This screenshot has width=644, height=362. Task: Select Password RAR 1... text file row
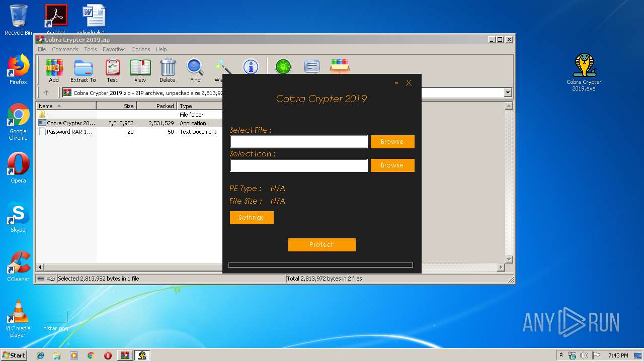point(130,132)
